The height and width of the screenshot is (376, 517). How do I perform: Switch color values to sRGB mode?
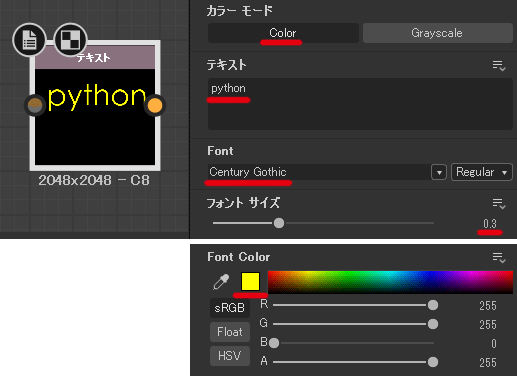pyautogui.click(x=230, y=308)
